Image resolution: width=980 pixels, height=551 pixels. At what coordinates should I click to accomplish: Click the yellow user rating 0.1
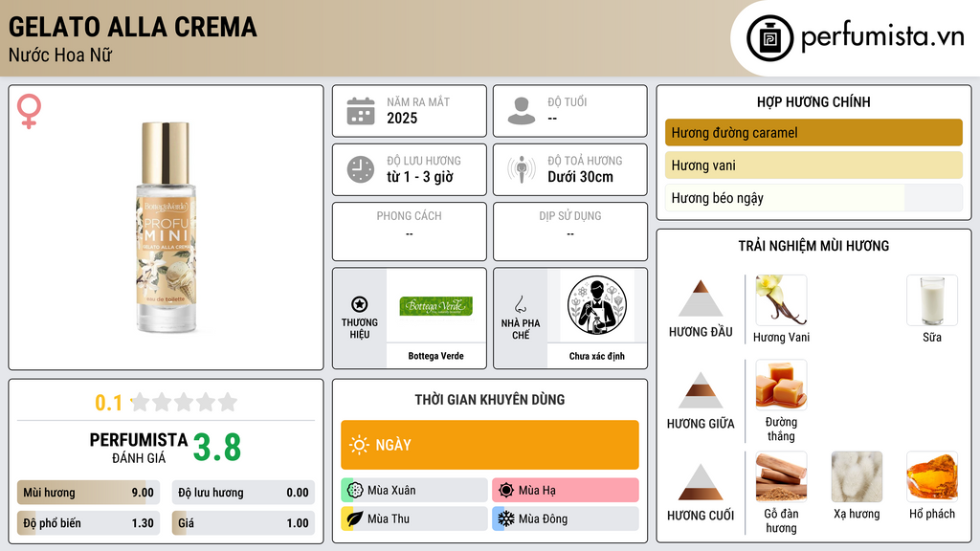click(x=109, y=403)
